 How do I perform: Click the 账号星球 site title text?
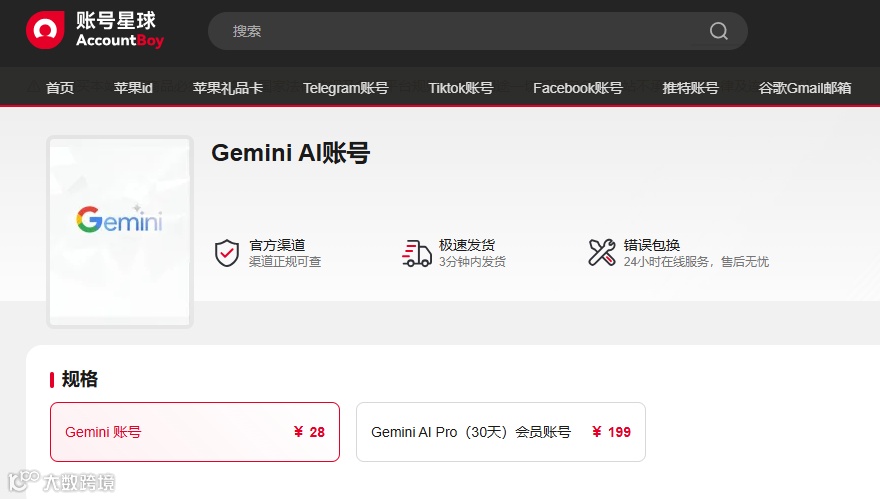coord(116,21)
